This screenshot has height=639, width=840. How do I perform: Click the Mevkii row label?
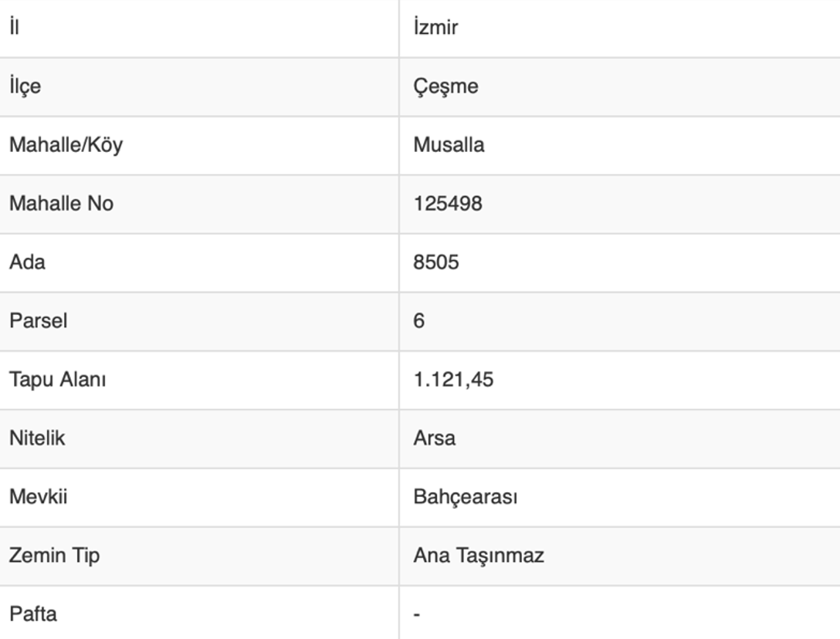point(38,496)
